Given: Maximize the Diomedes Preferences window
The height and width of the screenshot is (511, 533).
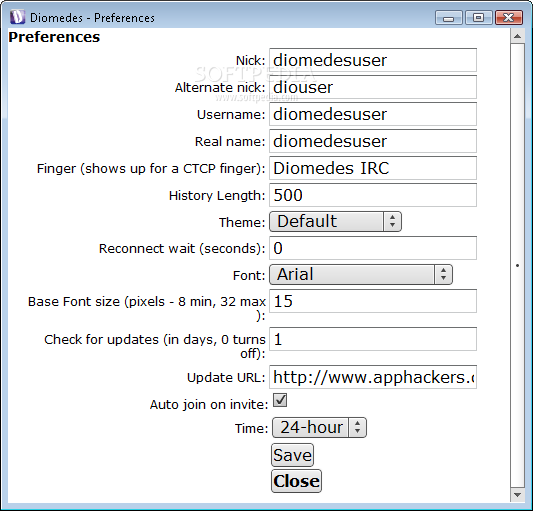Looking at the screenshot, I should pos(479,18).
